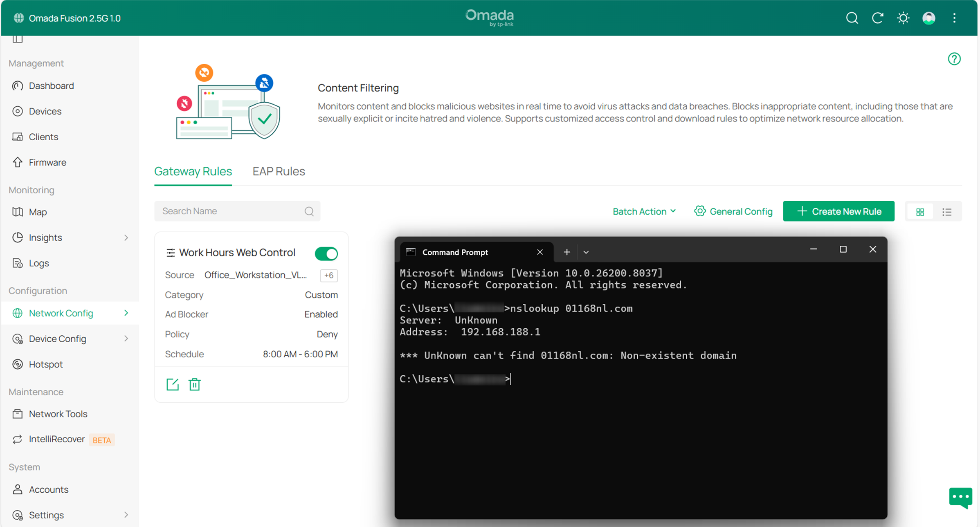Image resolution: width=980 pixels, height=527 pixels.
Task: Switch to the EAP Rules tab
Action: point(279,171)
